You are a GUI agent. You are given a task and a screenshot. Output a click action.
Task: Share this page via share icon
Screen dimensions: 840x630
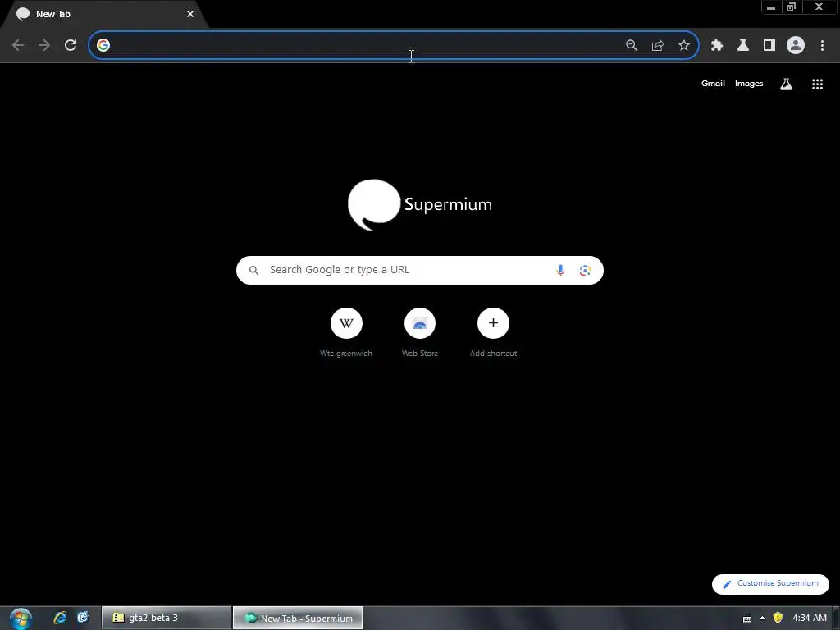coord(658,45)
